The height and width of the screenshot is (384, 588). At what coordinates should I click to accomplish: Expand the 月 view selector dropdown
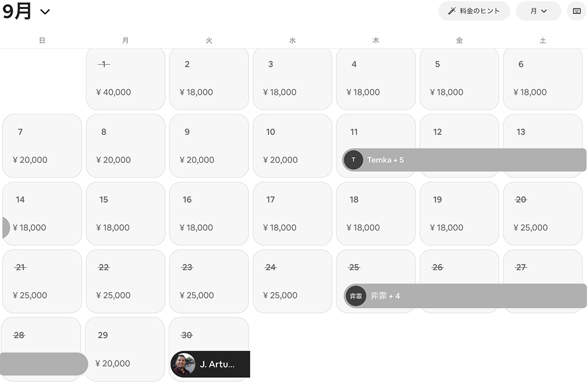click(x=538, y=11)
